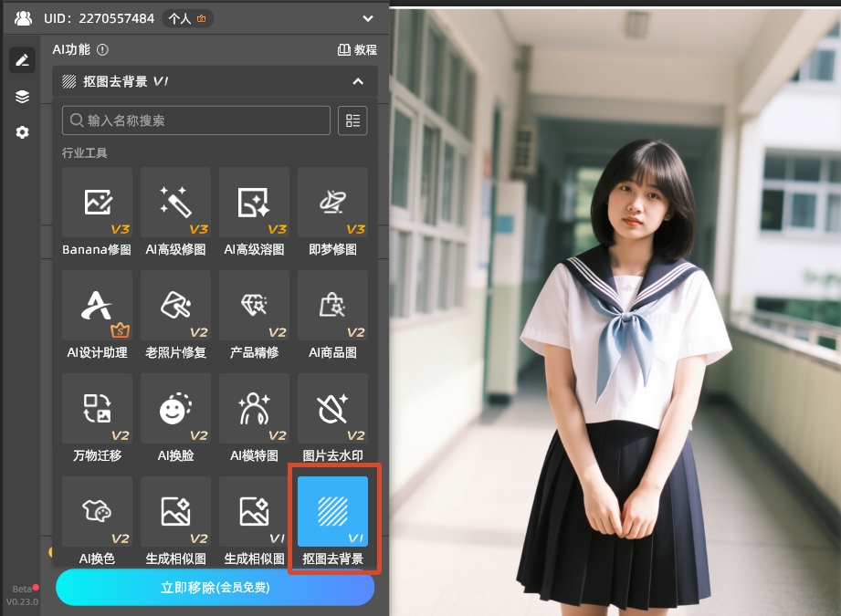Open the 教程 tutorial link
The image size is (841, 616).
click(x=357, y=50)
